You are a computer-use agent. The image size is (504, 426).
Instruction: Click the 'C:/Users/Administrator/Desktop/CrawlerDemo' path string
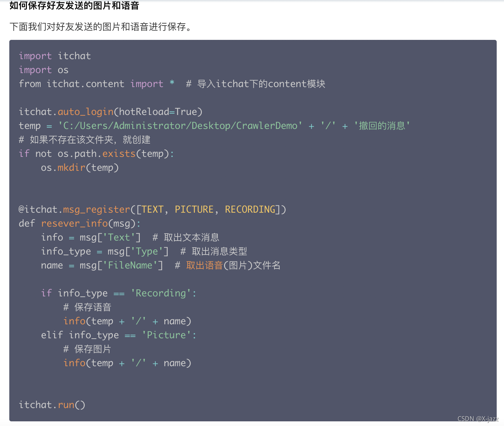pyautogui.click(x=180, y=126)
